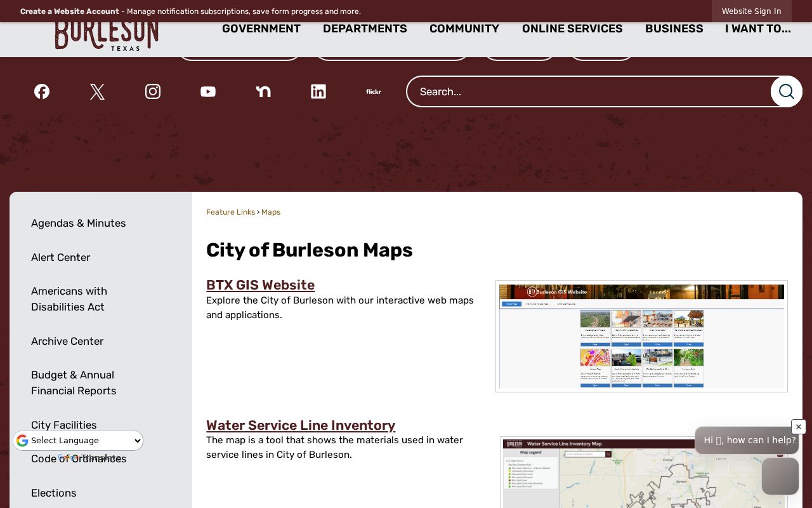Open the Select Language dropdown
Image resolution: width=812 pixels, height=508 pixels.
tap(79, 441)
